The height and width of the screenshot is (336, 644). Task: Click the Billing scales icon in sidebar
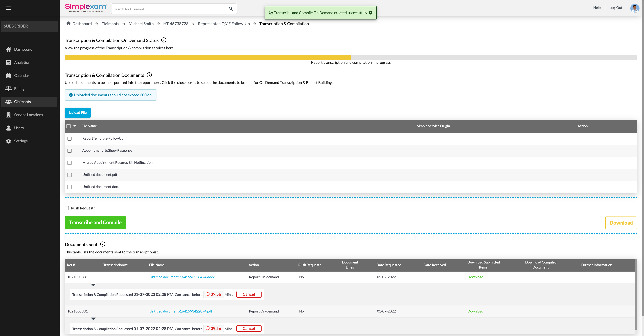click(9, 88)
